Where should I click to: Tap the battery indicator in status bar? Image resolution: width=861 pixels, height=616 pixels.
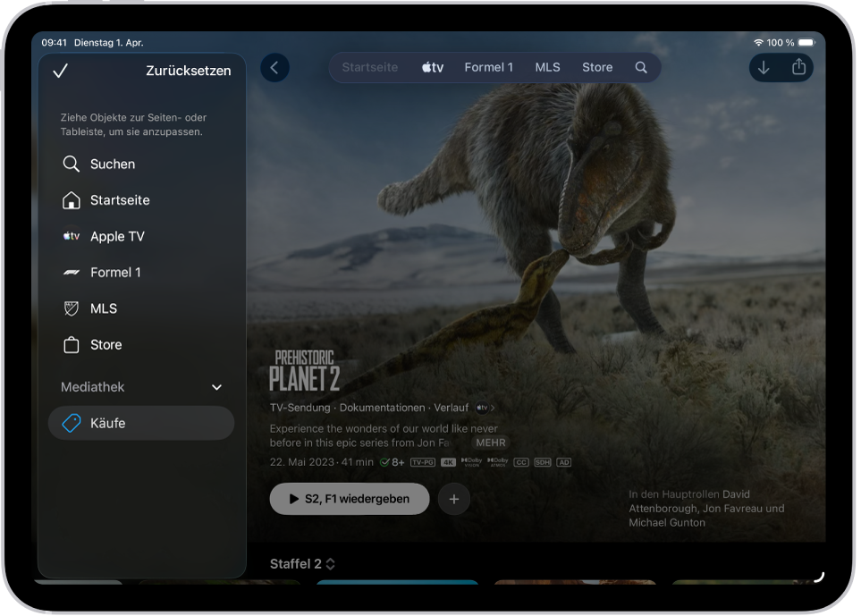click(x=806, y=42)
